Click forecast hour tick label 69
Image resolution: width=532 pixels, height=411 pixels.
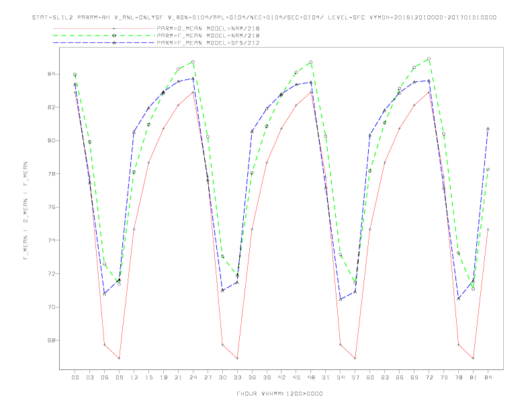(x=414, y=377)
